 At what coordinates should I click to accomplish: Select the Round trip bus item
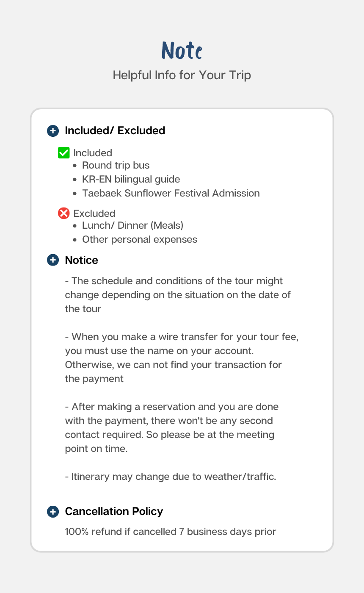116,165
